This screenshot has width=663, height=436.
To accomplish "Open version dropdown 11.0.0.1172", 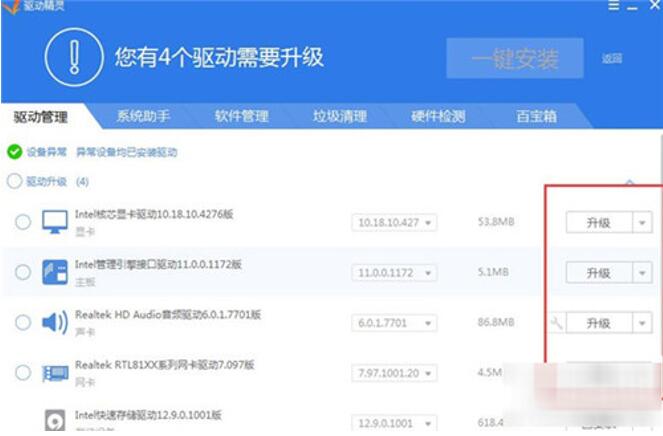I will click(x=394, y=273).
